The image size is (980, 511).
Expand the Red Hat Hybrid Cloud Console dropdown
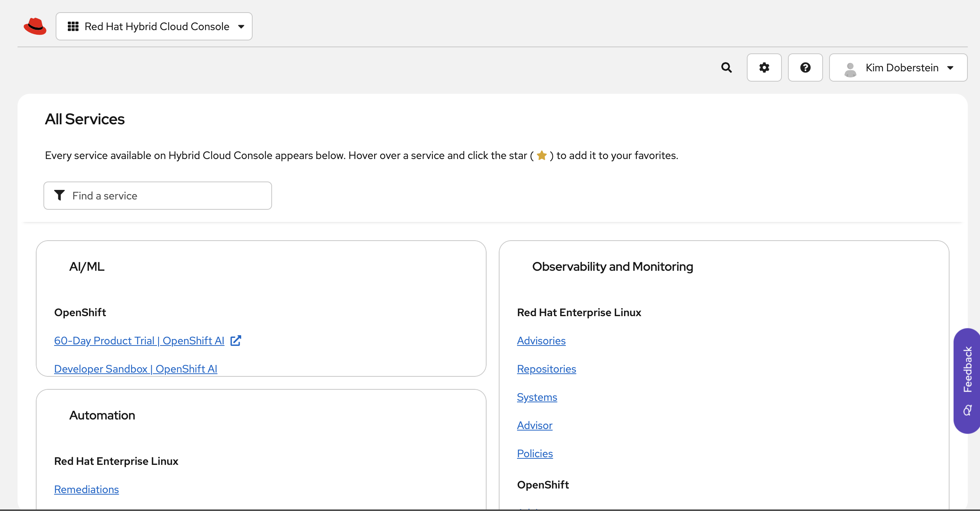click(x=241, y=26)
